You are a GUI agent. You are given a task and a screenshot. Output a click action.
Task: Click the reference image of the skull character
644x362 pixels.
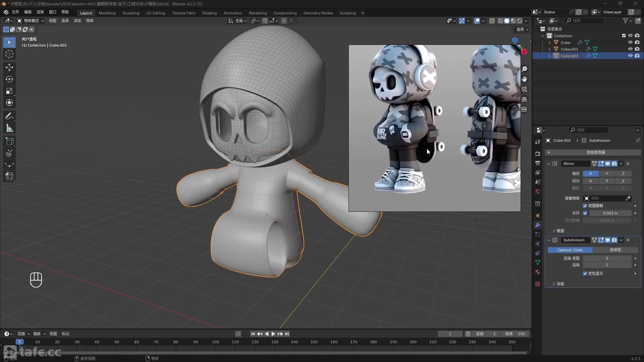(x=434, y=128)
